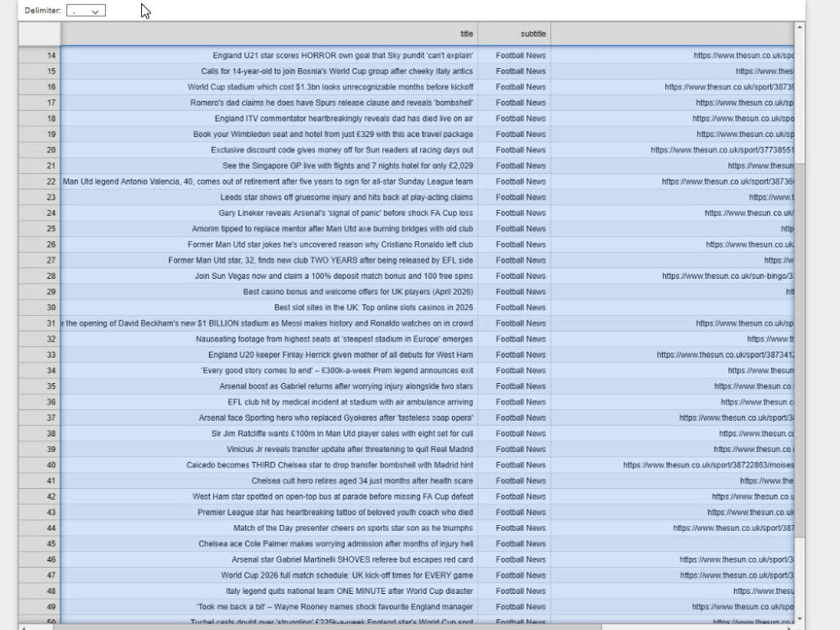Click title 'Vinicius Jr reveals transfer update'

coord(349,449)
